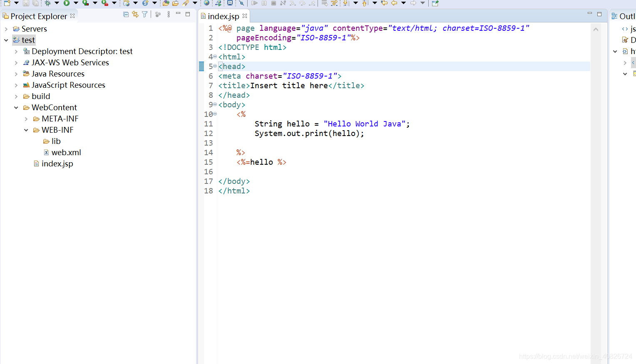Minimize the Project Explorer view

coord(178,14)
